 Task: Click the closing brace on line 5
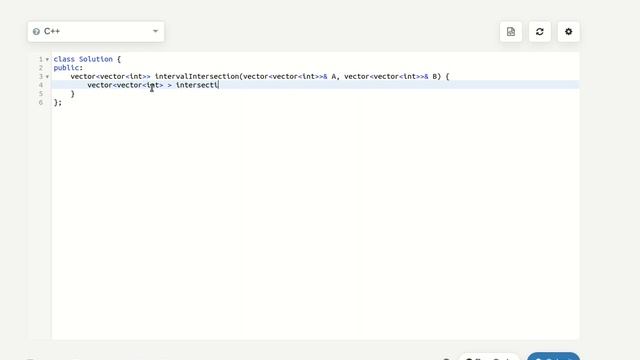coord(73,94)
